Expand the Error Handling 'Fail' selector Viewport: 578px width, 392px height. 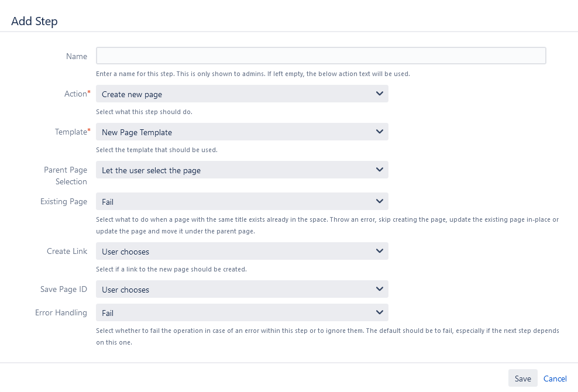234,313
